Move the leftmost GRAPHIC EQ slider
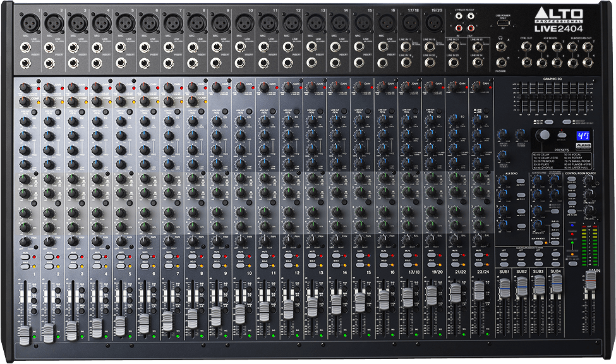Image resolution: width=616 pixels, height=364 pixels. point(521,97)
